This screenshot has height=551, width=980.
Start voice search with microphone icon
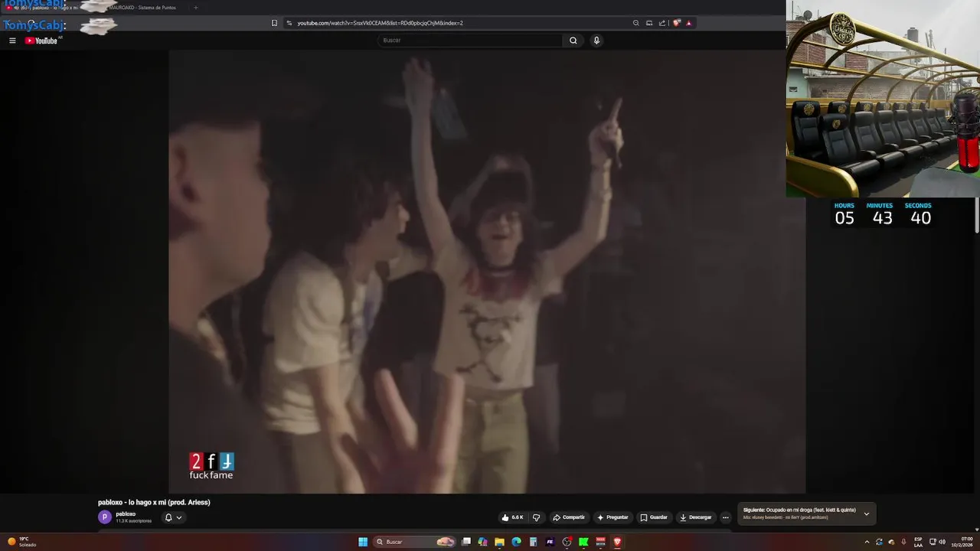596,41
